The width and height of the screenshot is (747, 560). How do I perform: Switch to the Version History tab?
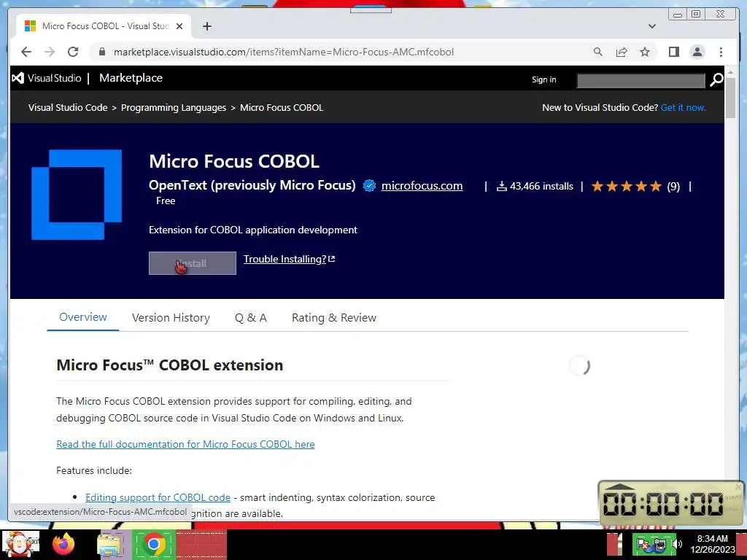[x=171, y=318]
